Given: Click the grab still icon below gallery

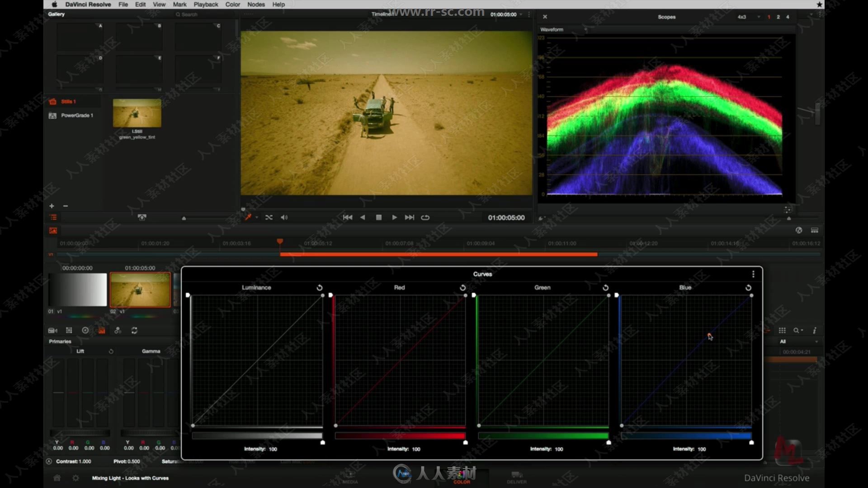Looking at the screenshot, I should (142, 217).
